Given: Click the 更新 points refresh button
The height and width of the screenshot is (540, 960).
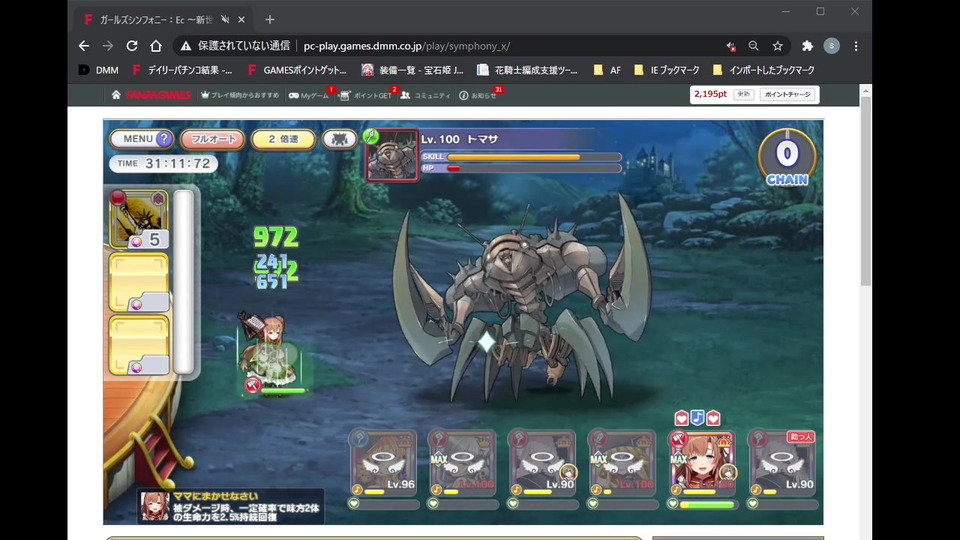Looking at the screenshot, I should click(x=743, y=94).
